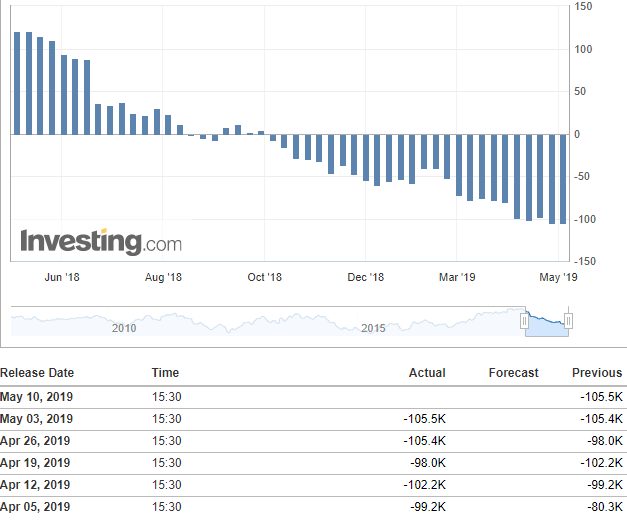The image size is (627, 522).
Task: Open the May 10, 2019 release row
Action: tap(37, 397)
